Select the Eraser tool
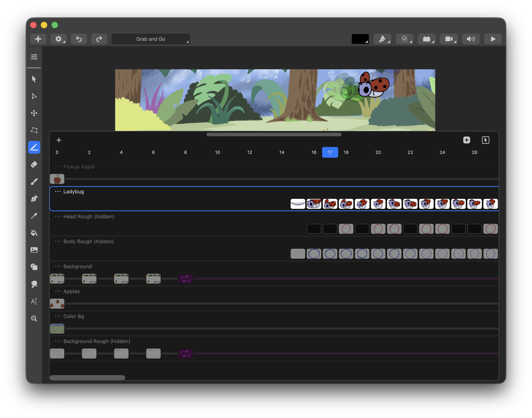 pos(34,165)
